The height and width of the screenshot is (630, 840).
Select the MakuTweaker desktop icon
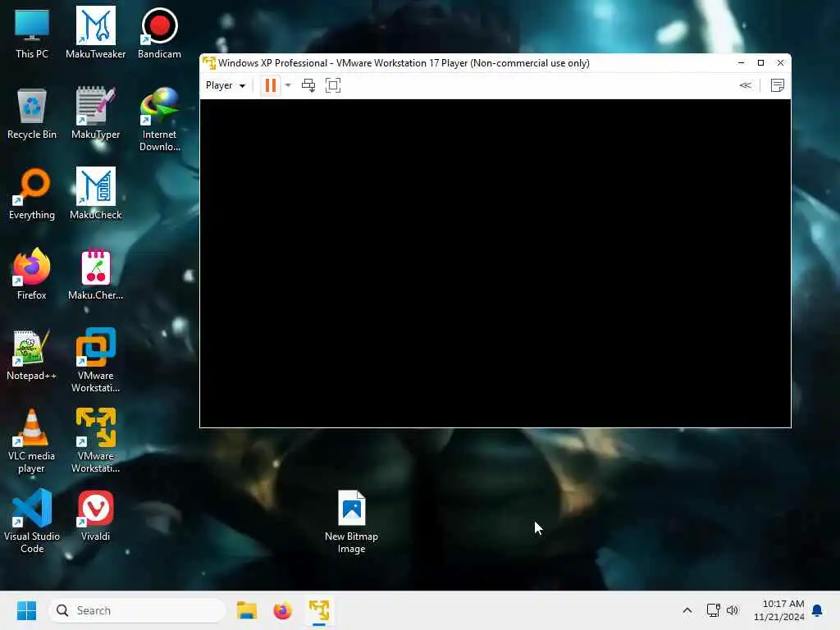[x=95, y=33]
